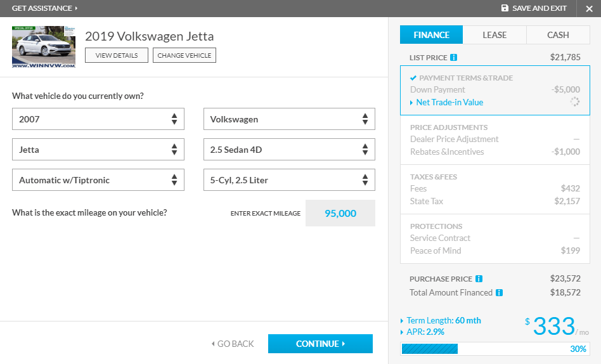601x364 pixels.
Task: Click the $23,572 purchase price value
Action: [x=565, y=278]
